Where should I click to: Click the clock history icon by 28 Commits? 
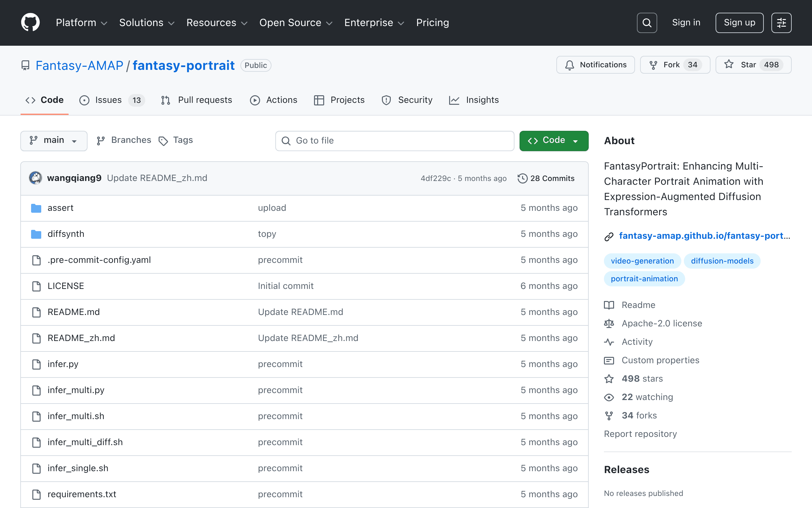pos(522,178)
